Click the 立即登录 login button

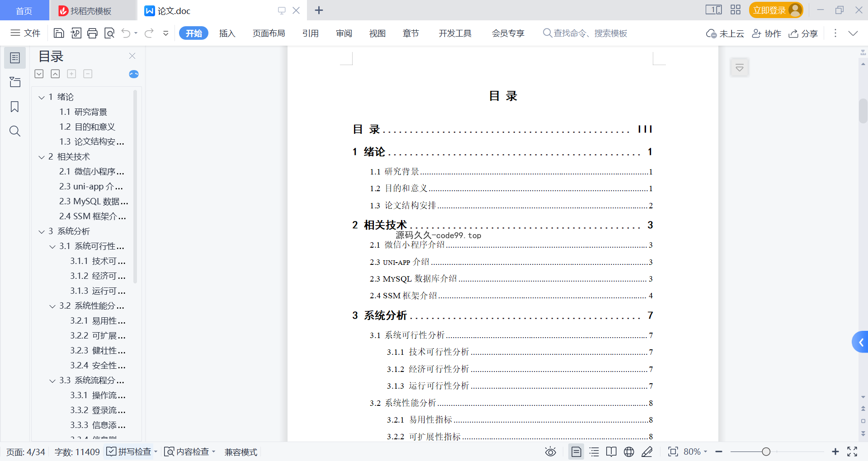[775, 10]
